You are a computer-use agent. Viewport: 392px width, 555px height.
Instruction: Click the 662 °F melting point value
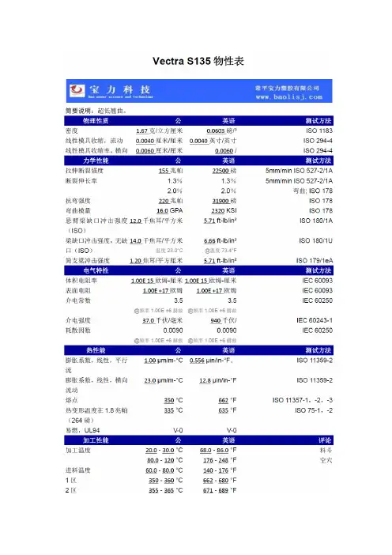coord(228,400)
